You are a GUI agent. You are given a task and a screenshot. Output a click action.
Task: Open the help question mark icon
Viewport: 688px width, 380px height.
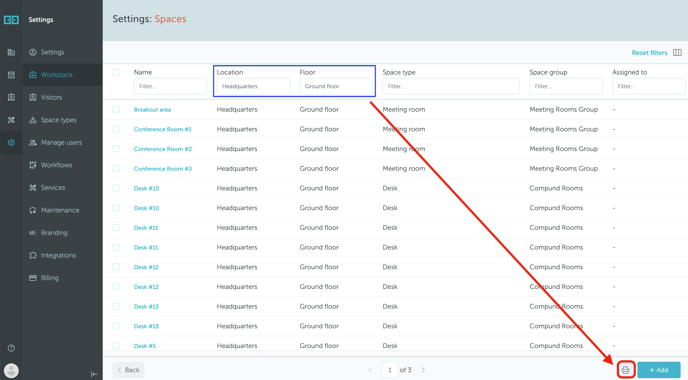tap(11, 348)
